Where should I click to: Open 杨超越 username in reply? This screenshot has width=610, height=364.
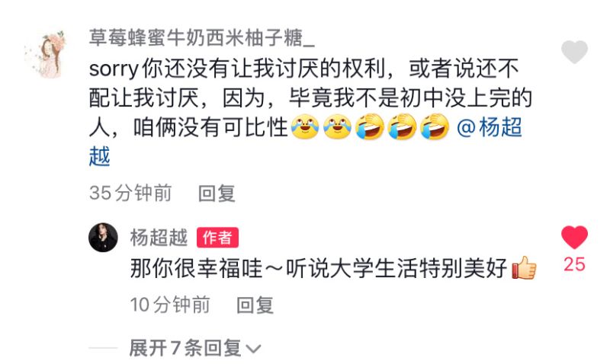pos(159,238)
